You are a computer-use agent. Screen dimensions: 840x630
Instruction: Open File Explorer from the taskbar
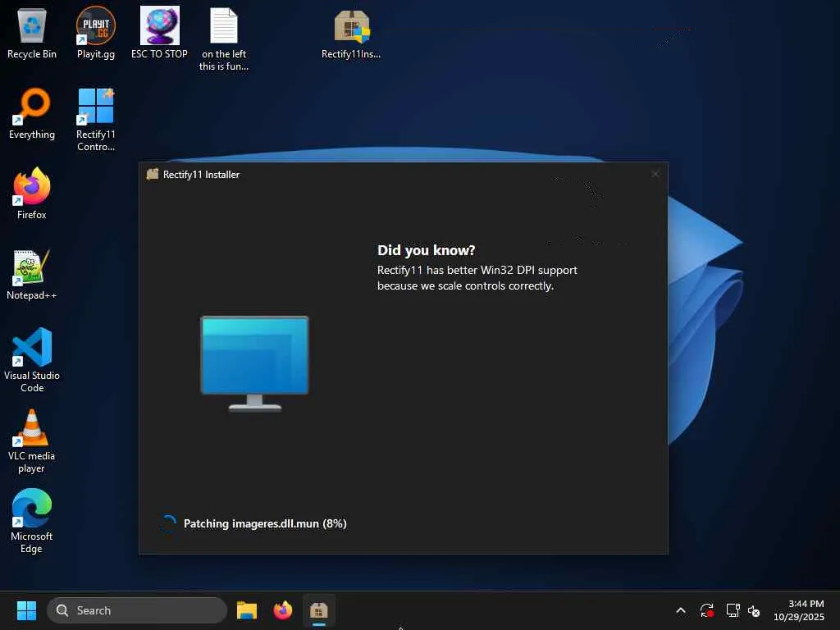coord(247,610)
